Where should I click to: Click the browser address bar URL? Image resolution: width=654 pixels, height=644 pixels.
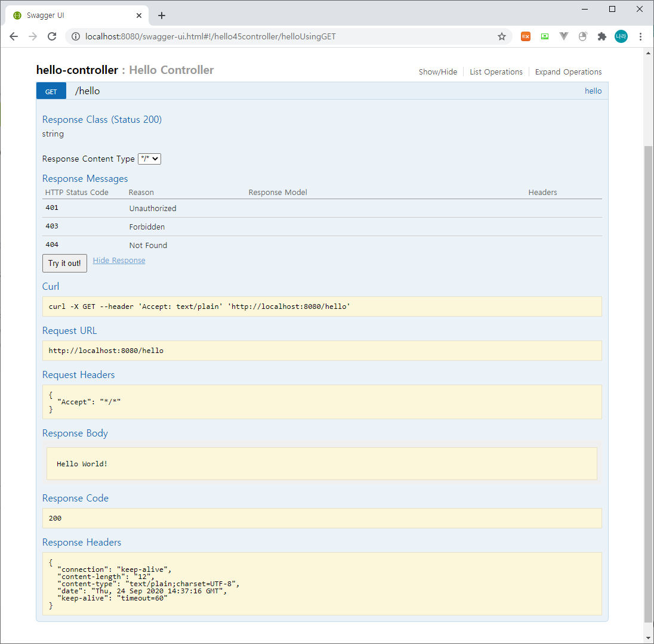[x=210, y=37]
